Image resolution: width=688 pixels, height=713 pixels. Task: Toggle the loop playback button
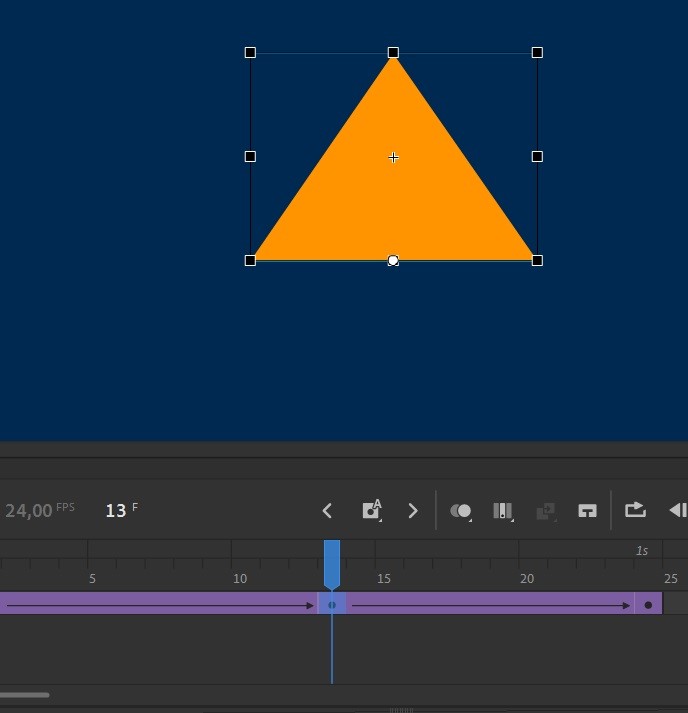point(635,510)
